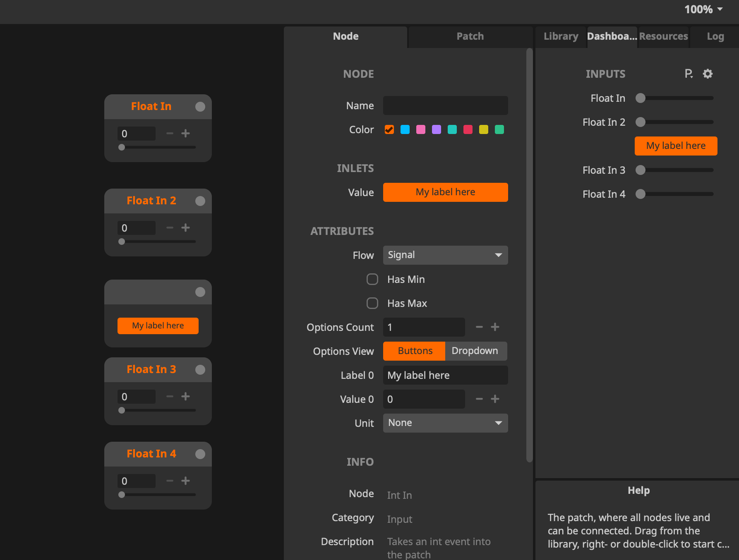
Task: Open the Inputs settings gear icon
Action: pyautogui.click(x=708, y=74)
